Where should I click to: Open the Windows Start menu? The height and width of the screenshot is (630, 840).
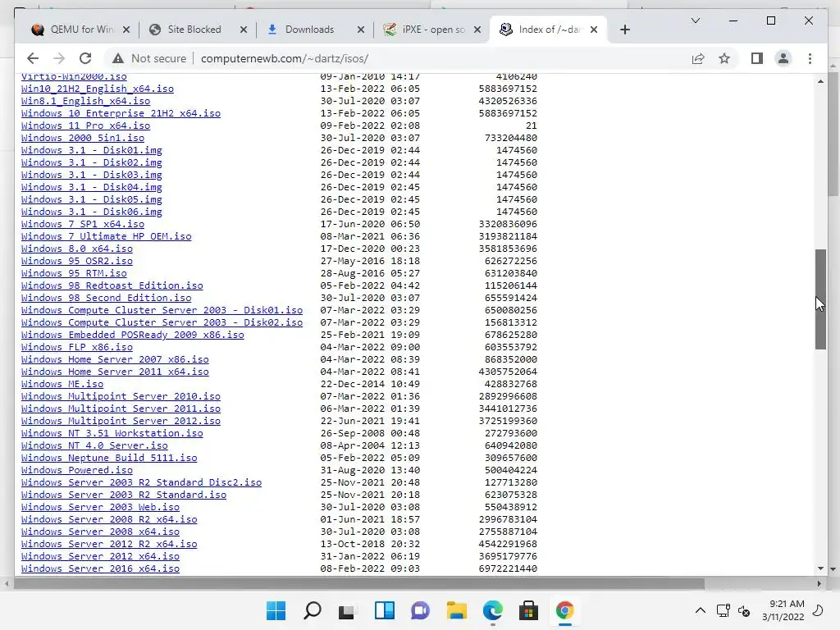click(276, 610)
